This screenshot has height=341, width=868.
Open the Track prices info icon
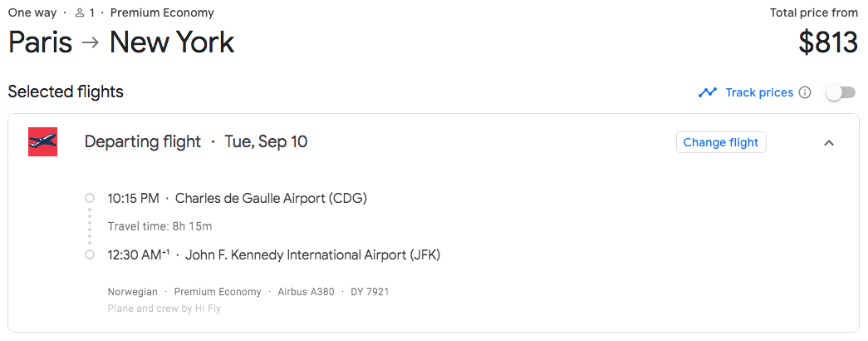pyautogui.click(x=804, y=92)
